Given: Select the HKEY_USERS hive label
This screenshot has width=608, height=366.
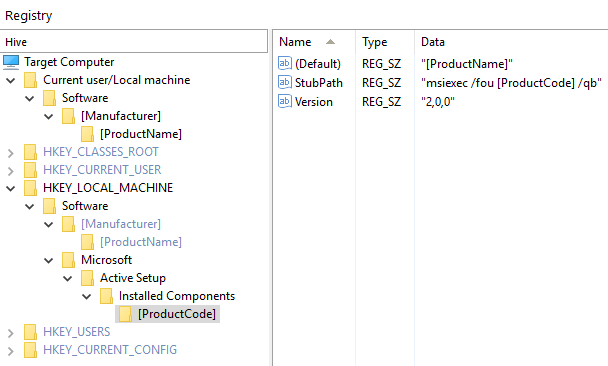Looking at the screenshot, I should pos(77,332).
